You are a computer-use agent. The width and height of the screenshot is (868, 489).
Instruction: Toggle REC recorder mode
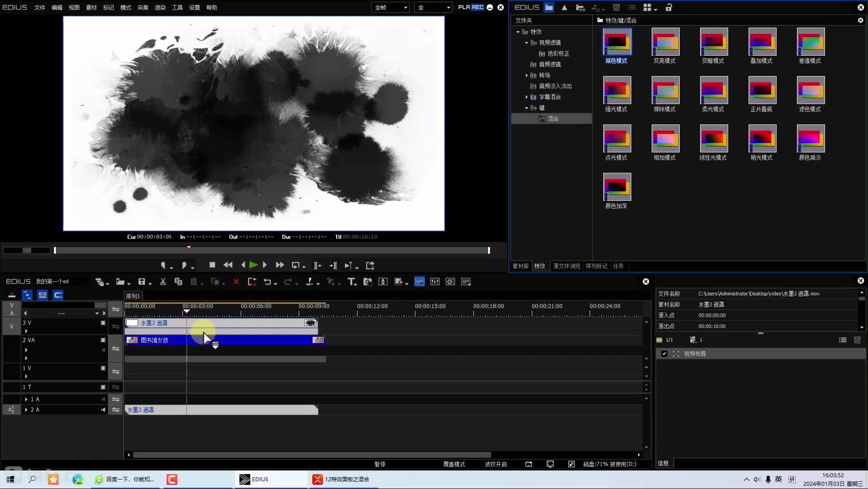coord(477,7)
